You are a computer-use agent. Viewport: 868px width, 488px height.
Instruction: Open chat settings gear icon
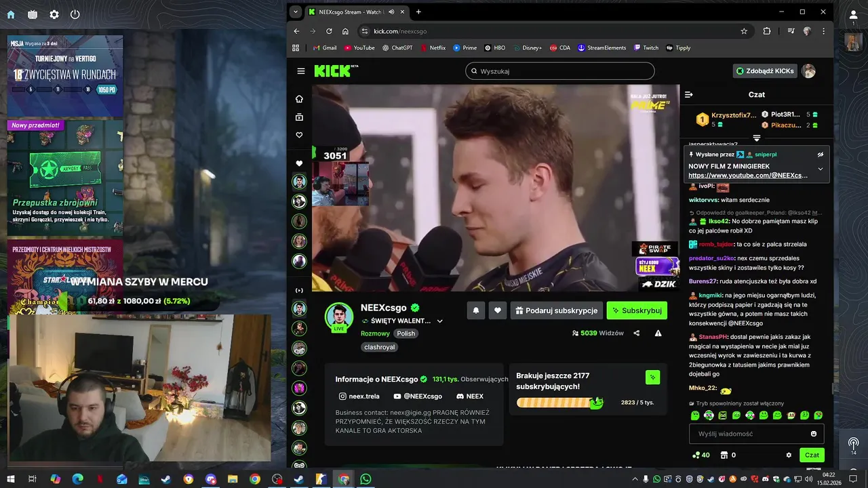[789, 455]
